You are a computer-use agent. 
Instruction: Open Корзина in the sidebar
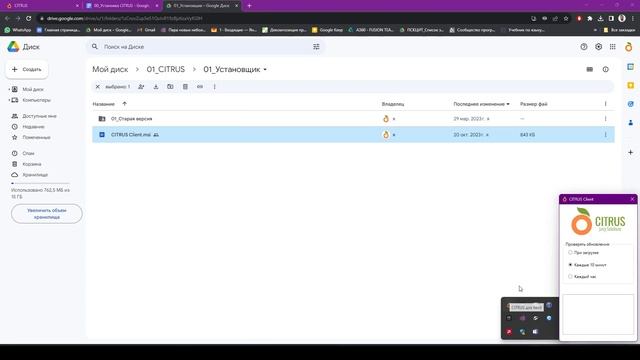pyautogui.click(x=31, y=164)
